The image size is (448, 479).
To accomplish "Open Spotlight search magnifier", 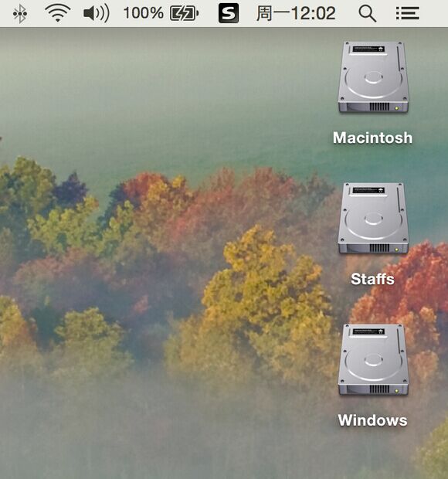I will (x=368, y=13).
